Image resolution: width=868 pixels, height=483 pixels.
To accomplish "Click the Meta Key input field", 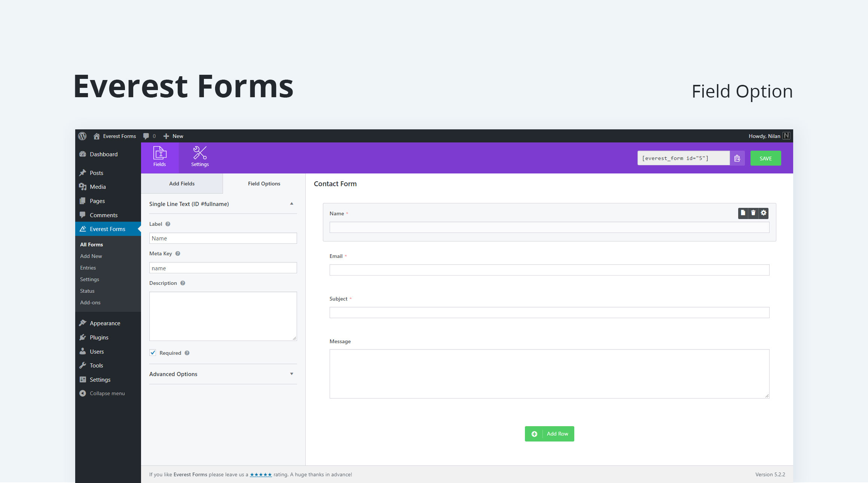I will click(x=223, y=268).
